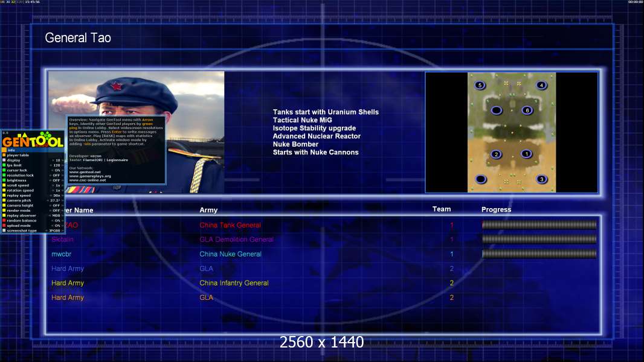The height and width of the screenshot is (362, 644).
Task: Click the yellow square beside rotation speed
Action: click(x=4, y=190)
